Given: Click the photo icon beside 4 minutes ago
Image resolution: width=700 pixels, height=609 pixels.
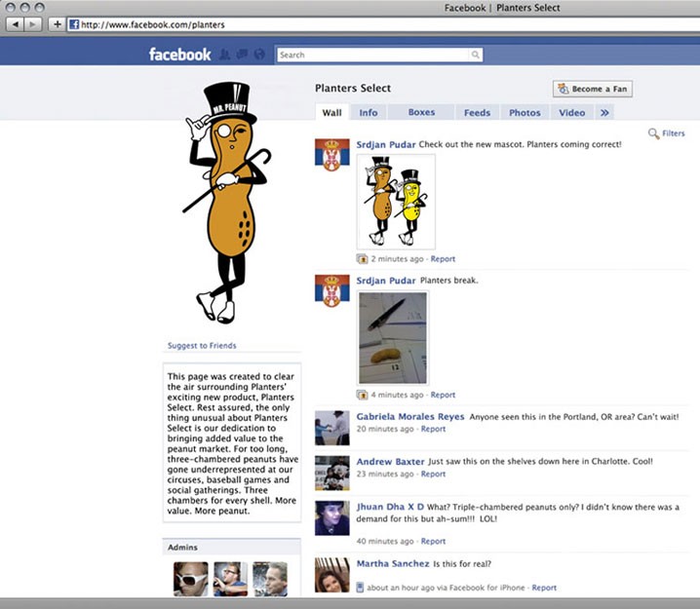Looking at the screenshot, I should (362, 395).
